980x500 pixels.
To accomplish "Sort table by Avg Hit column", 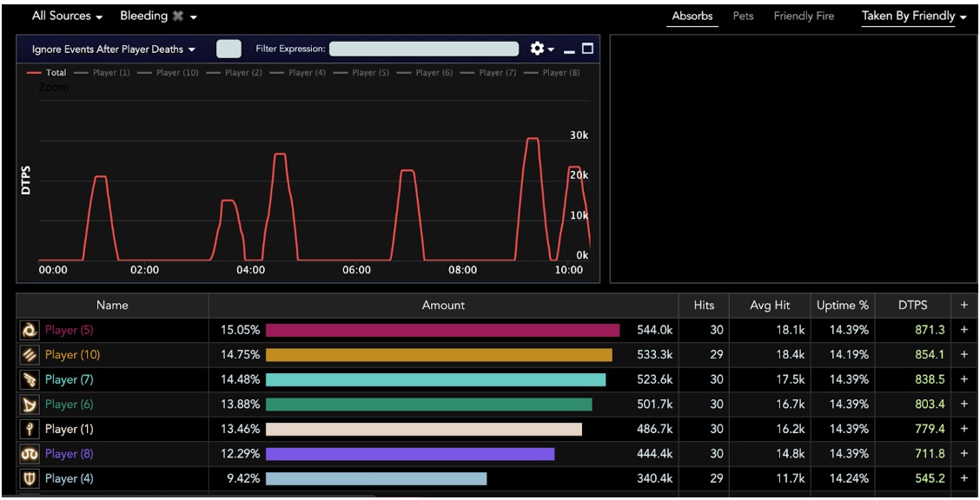I will [770, 306].
